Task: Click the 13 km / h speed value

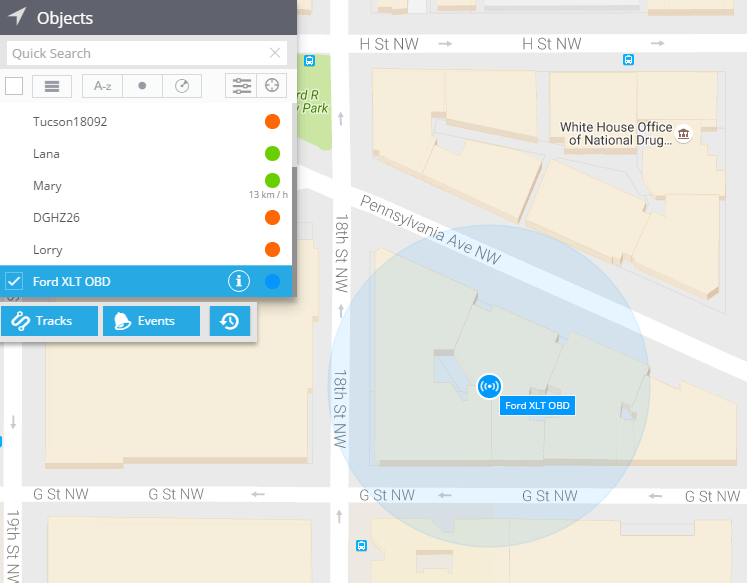Action: click(268, 194)
